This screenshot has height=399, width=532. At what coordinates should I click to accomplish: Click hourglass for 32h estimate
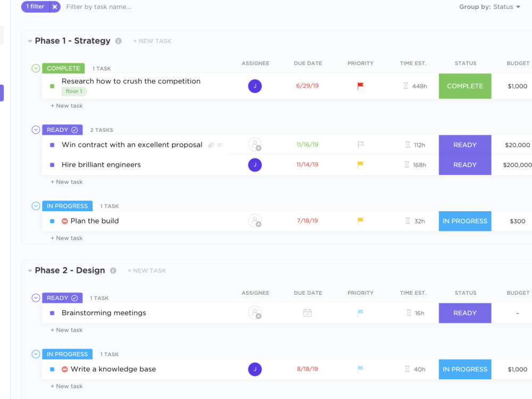(x=408, y=221)
